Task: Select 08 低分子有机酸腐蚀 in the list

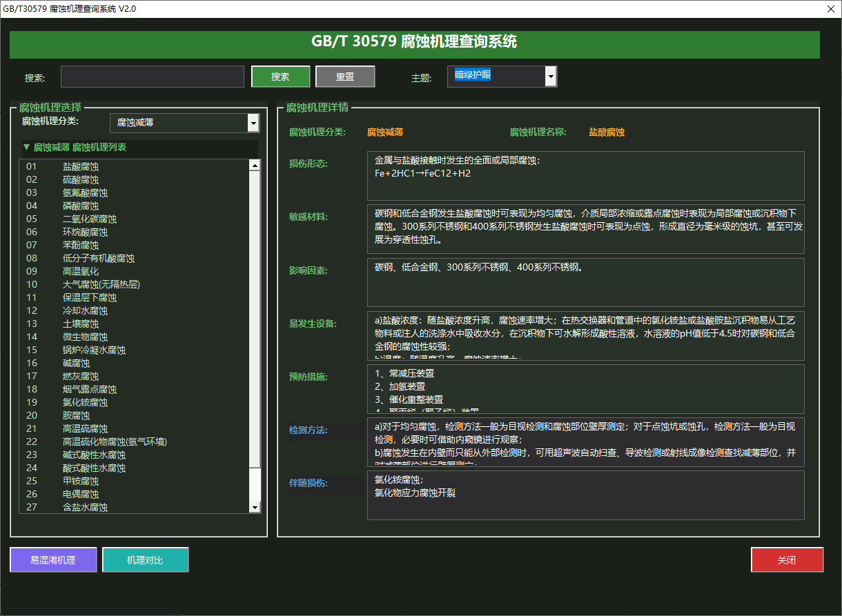Action: click(x=135, y=258)
